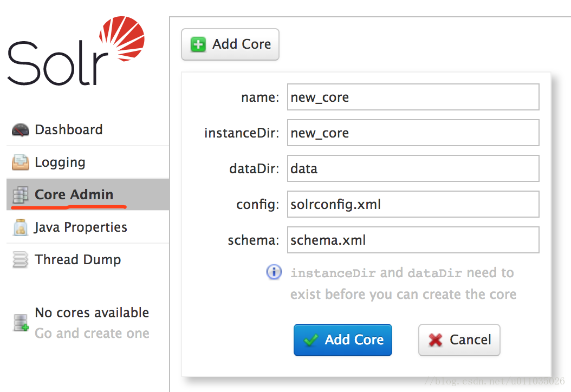The width and height of the screenshot is (571, 392).
Task: Click the server-add icon beside No cores available
Action: tap(21, 323)
